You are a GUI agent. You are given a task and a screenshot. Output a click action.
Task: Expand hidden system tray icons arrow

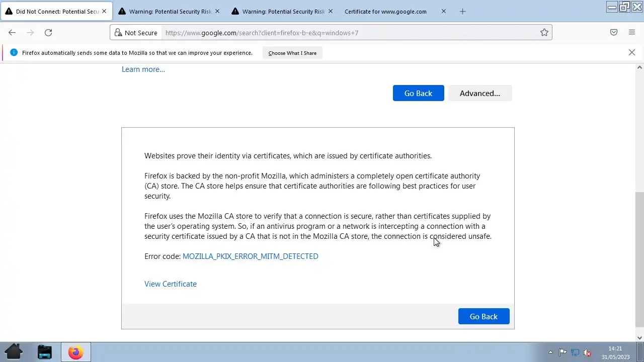pyautogui.click(x=550, y=352)
